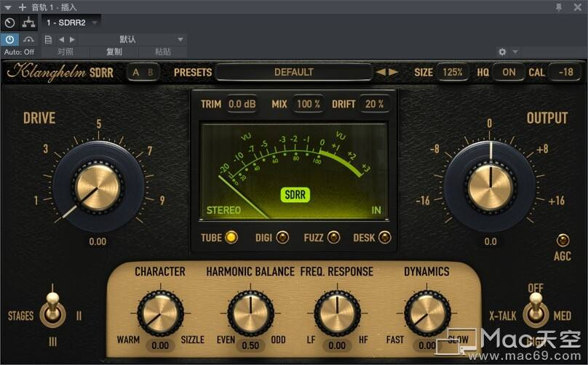Click the DRIFT 20 % value
The height and width of the screenshot is (365, 588).
click(374, 104)
